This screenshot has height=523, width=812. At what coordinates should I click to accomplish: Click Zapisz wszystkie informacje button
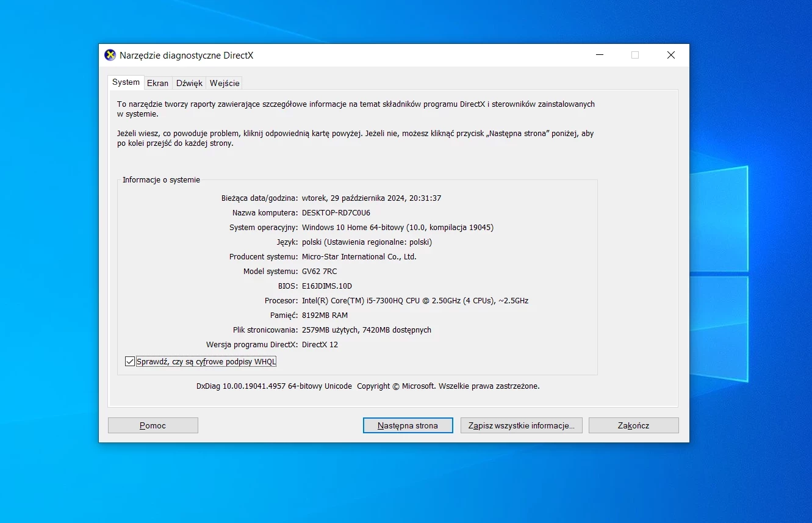point(522,425)
